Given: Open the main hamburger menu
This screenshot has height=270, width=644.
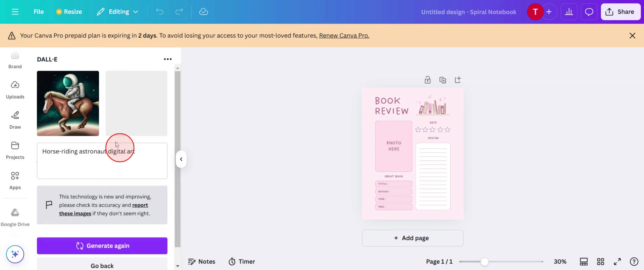Looking at the screenshot, I should [15, 12].
